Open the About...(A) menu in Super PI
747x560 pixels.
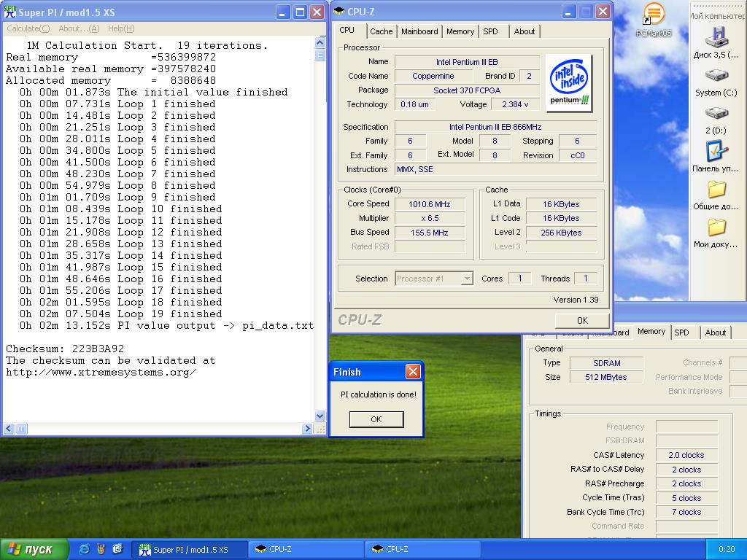pos(79,28)
